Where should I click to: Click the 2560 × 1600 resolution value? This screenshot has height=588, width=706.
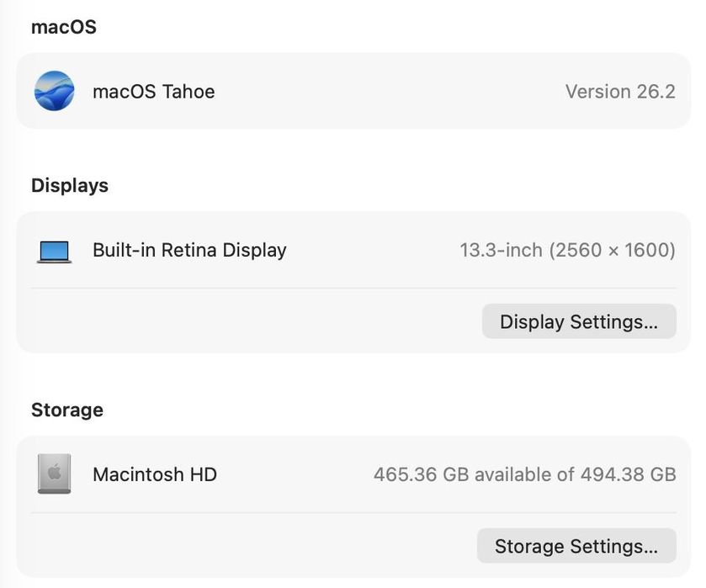[x=613, y=250]
